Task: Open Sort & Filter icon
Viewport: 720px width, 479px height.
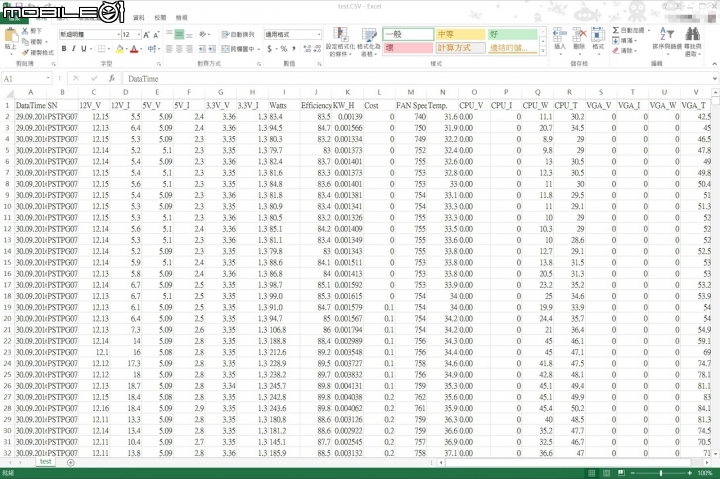Action: point(667,34)
